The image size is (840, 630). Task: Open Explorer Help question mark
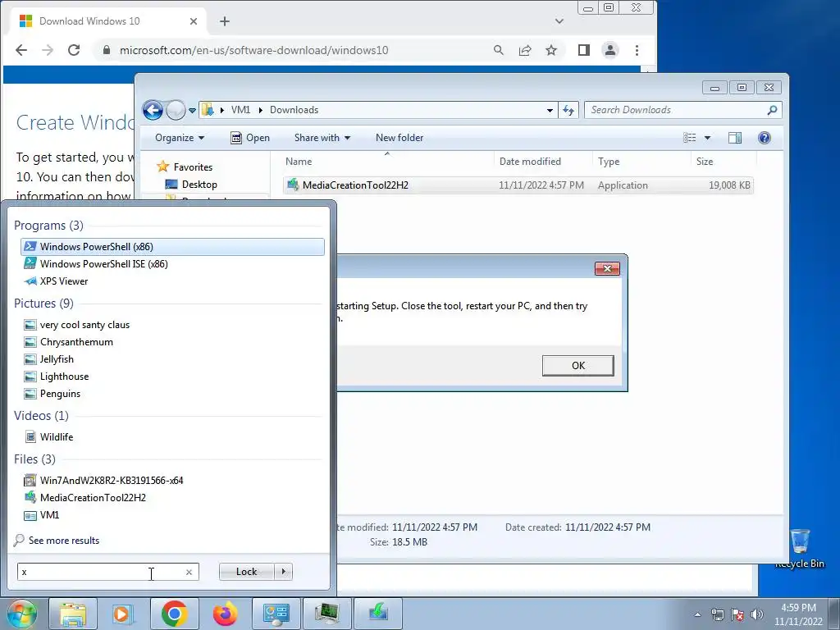765,138
